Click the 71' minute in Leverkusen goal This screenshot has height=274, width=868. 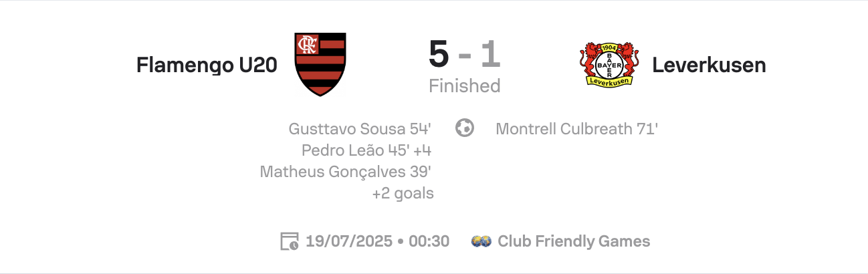click(648, 129)
